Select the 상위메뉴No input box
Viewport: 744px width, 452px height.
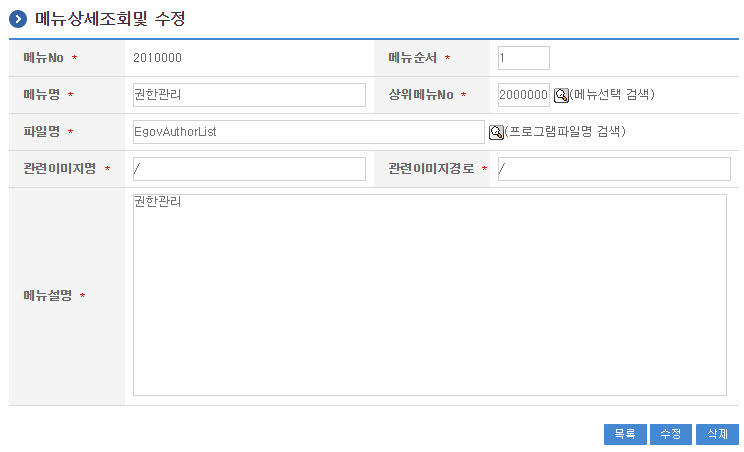523,95
